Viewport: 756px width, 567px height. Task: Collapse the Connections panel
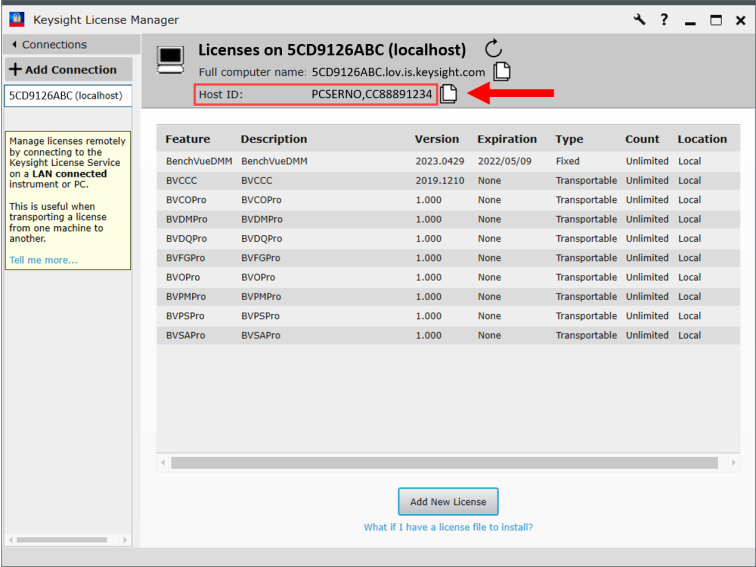50,44
